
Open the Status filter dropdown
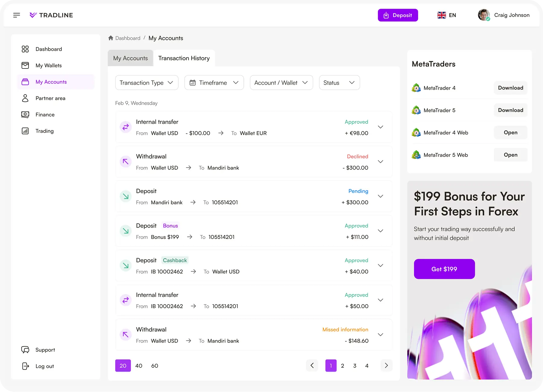point(339,83)
